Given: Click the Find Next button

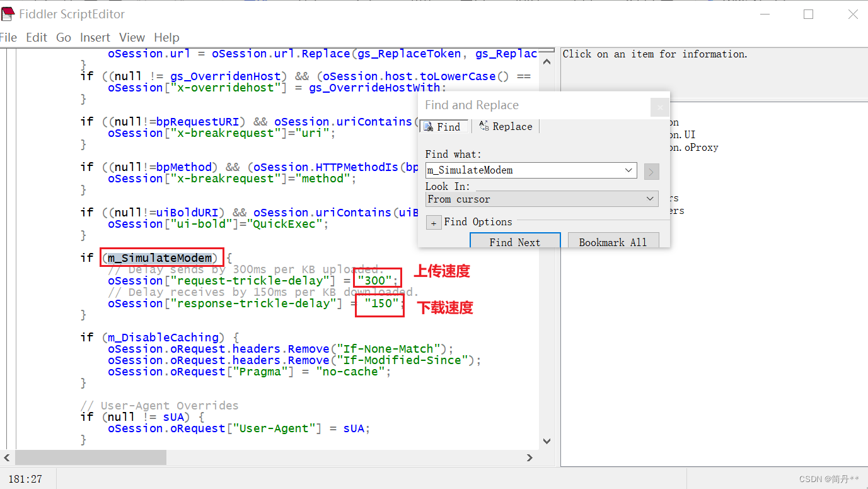Looking at the screenshot, I should tap(515, 242).
